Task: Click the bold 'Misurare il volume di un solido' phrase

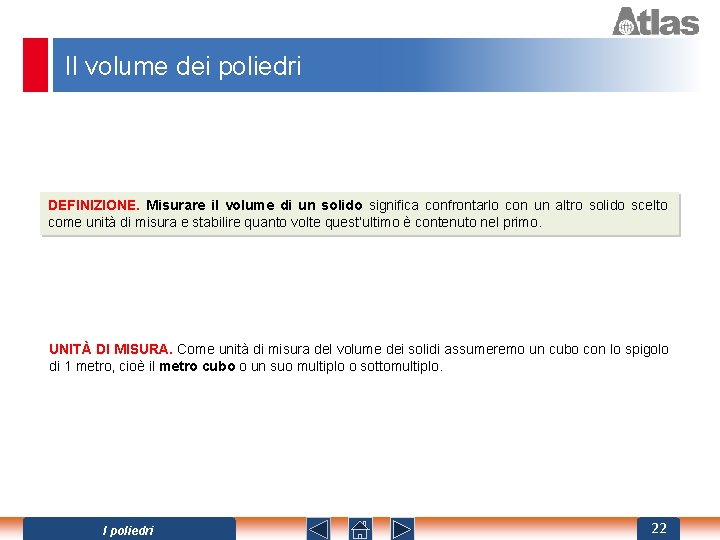Action: (254, 205)
